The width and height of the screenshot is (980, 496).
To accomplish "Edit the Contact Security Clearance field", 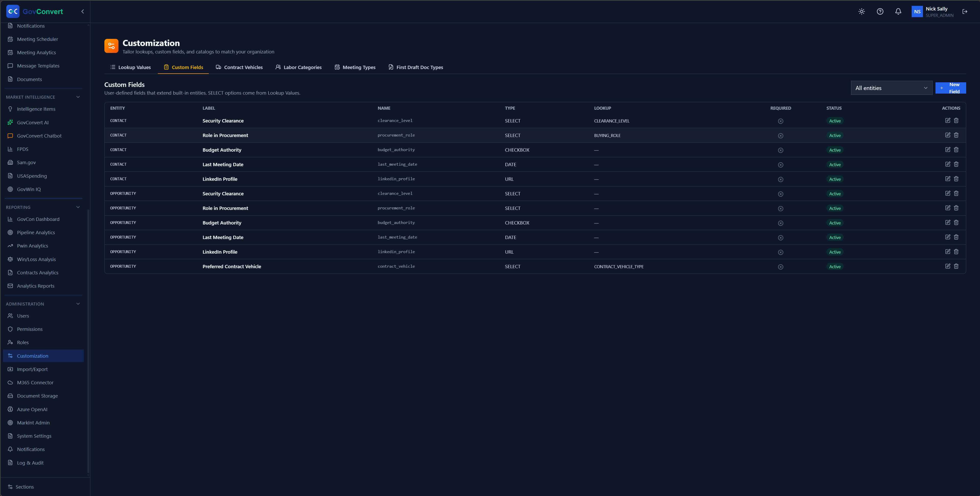I will [x=948, y=120].
